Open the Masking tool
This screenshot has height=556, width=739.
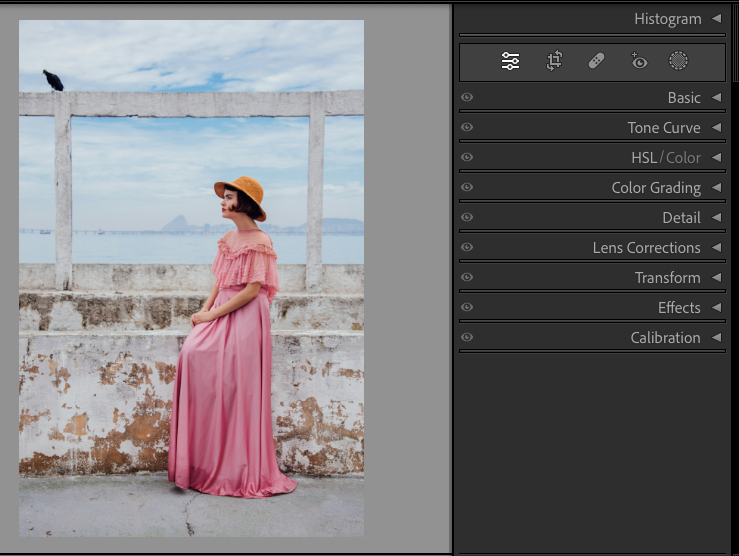point(678,61)
